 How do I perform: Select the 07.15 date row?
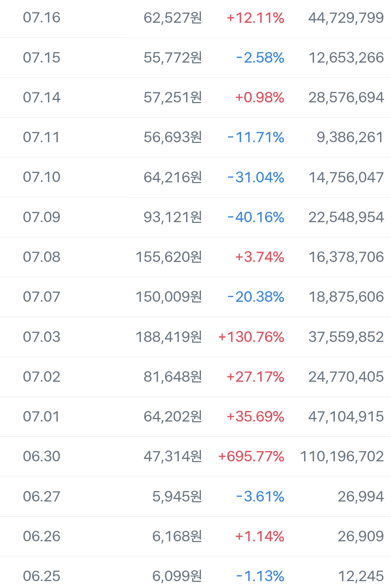195,58
